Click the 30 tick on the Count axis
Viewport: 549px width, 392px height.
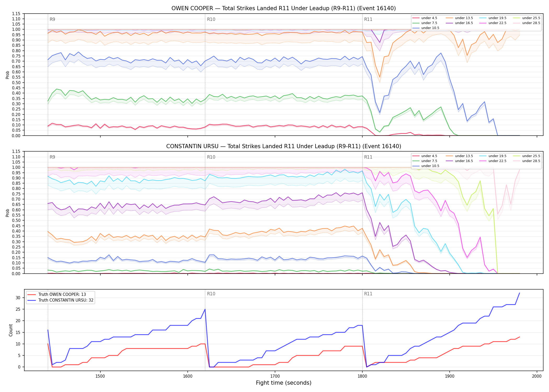pos(18,298)
